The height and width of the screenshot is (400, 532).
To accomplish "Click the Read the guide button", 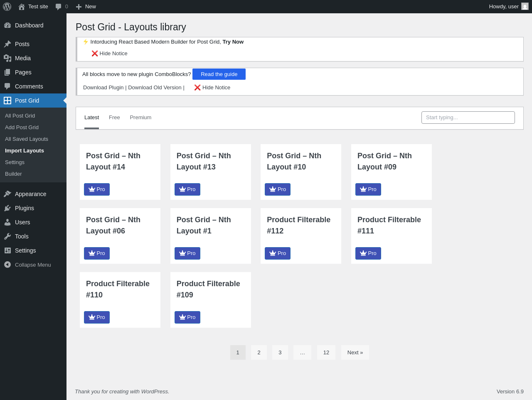I will [219, 74].
